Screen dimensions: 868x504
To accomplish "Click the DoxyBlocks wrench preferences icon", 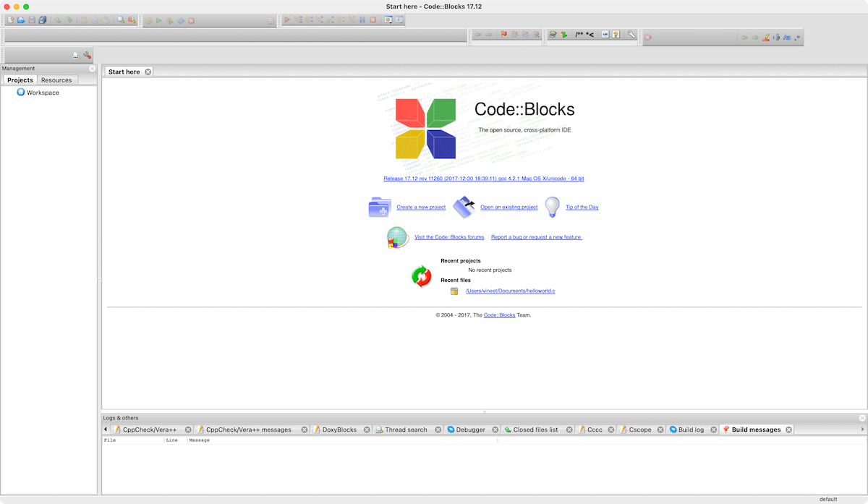I will click(631, 35).
